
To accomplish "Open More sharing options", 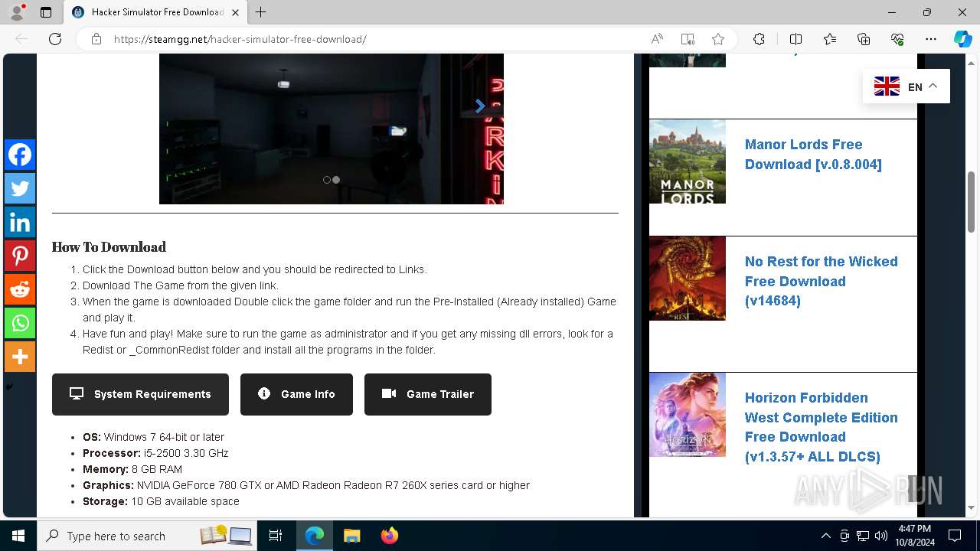I will coord(20,357).
